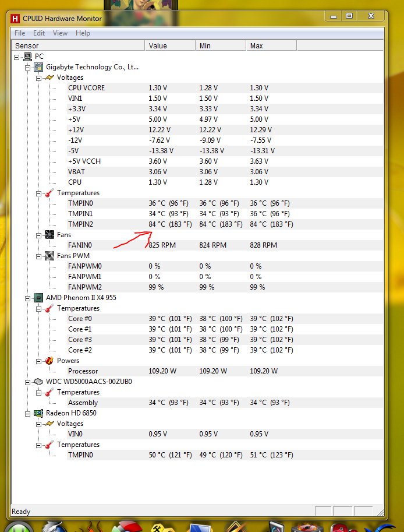Click the thermometer icon for Gigabyte Temperatures
The image size is (404, 532).
point(49,193)
